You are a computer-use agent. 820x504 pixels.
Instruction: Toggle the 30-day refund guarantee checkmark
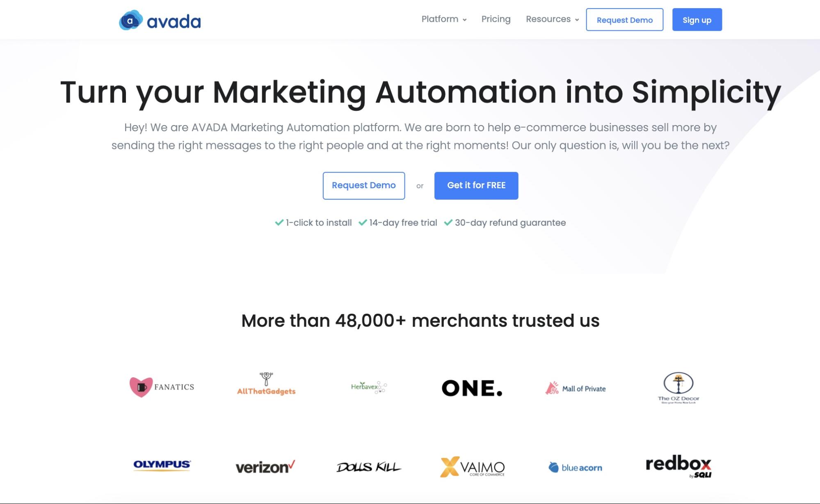pyautogui.click(x=448, y=222)
